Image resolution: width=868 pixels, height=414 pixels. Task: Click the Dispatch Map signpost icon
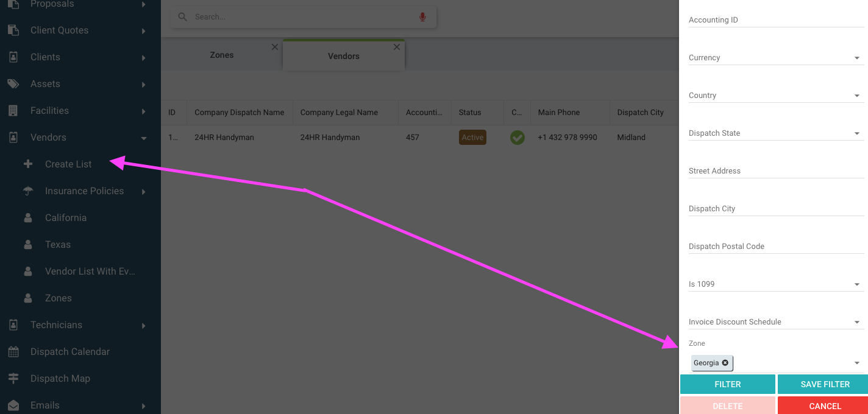click(x=13, y=379)
